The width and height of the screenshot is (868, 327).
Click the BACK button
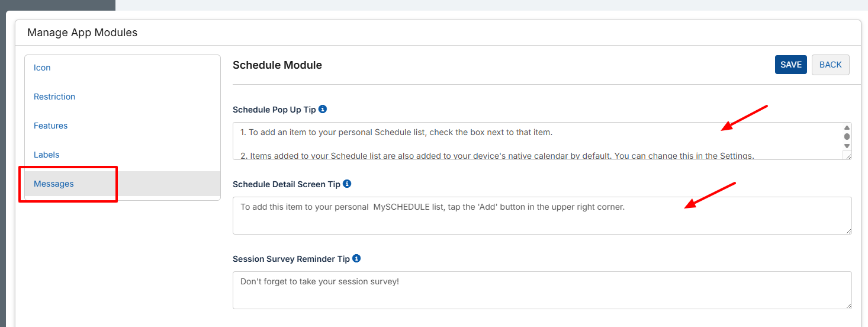click(x=831, y=65)
